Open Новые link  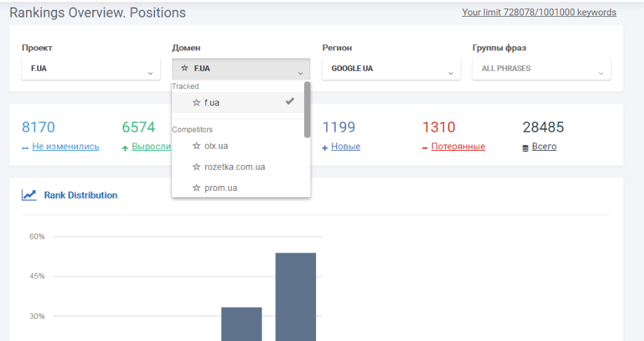[x=346, y=147]
